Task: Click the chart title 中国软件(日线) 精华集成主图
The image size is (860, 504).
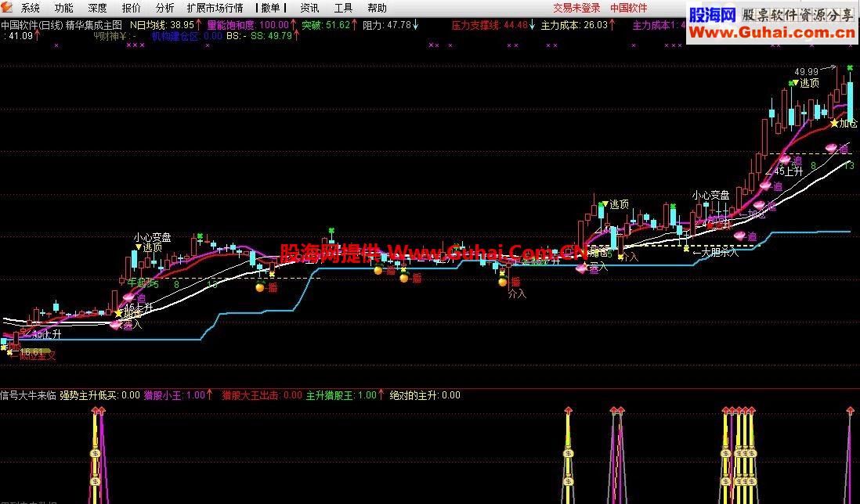Action: (x=61, y=25)
